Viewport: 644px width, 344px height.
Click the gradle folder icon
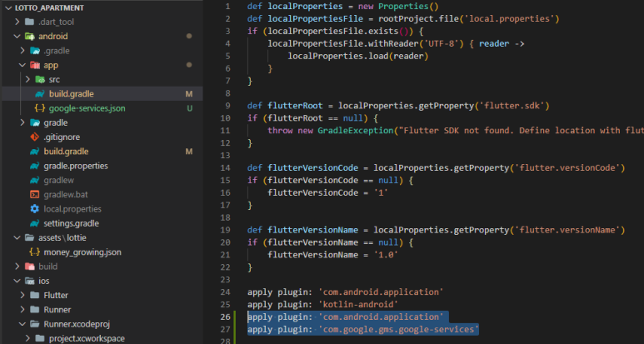(35, 122)
